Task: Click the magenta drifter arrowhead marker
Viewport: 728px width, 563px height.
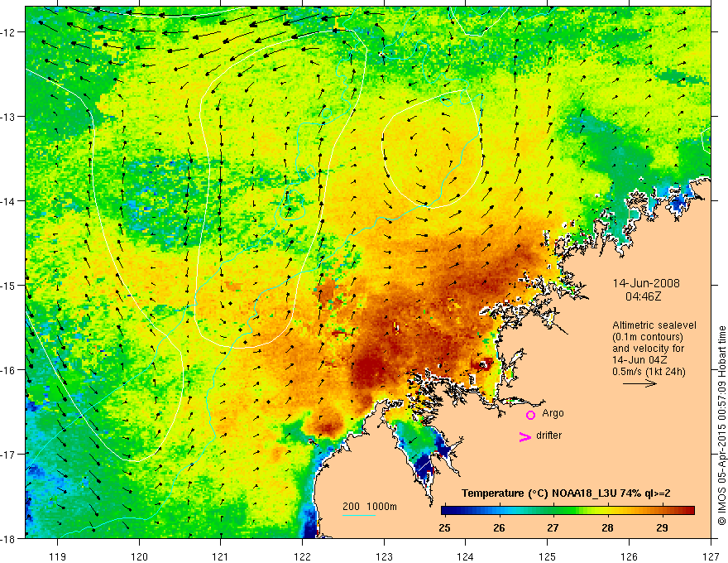Action: [x=524, y=437]
